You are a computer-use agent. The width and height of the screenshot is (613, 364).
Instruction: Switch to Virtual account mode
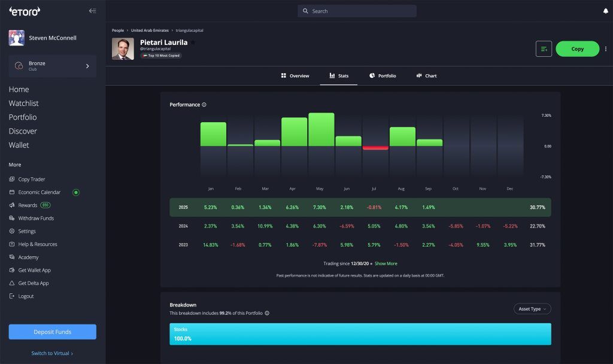51,353
